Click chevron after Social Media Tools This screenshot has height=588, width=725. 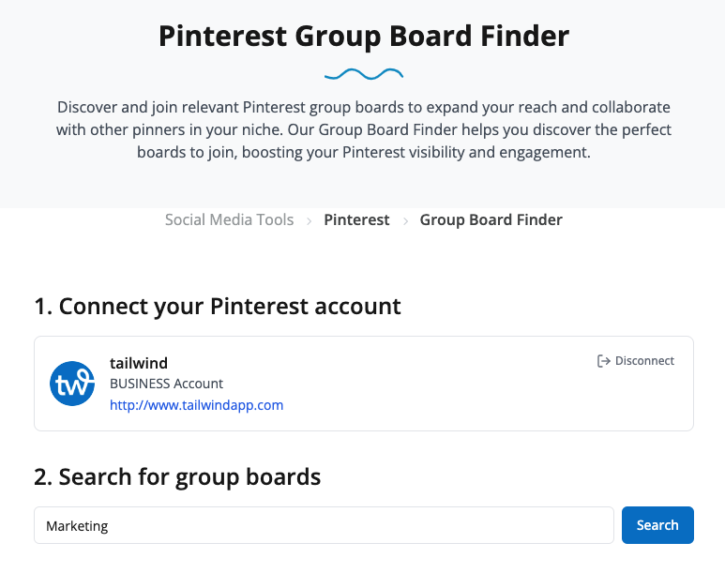coord(309,220)
